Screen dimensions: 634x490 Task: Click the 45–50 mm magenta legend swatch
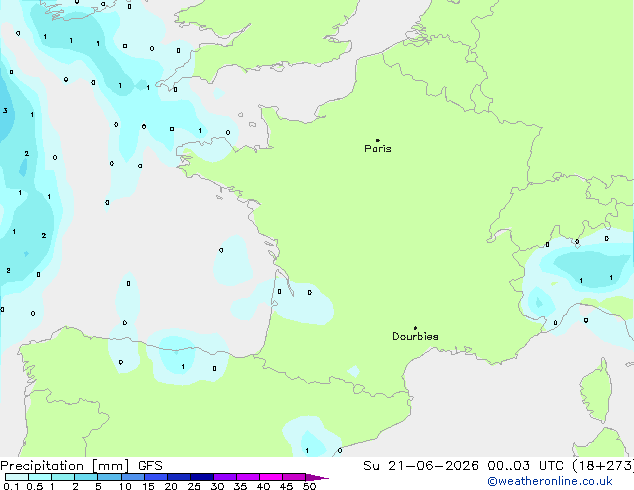point(294,477)
